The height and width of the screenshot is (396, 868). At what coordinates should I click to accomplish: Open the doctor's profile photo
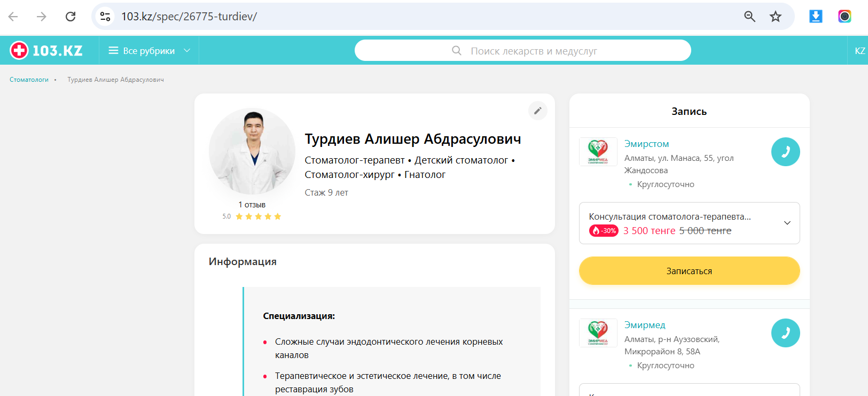(x=252, y=152)
